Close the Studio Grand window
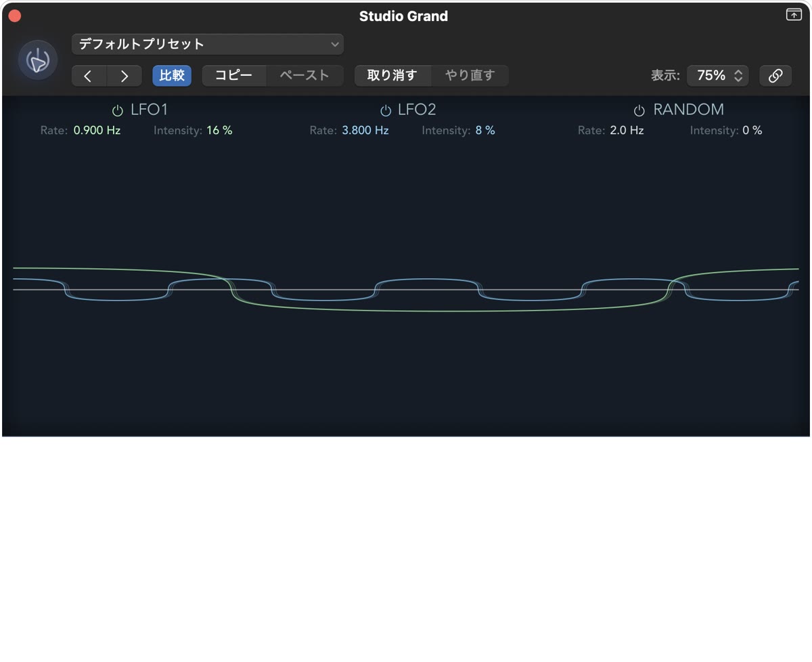The image size is (812, 662). point(14,16)
